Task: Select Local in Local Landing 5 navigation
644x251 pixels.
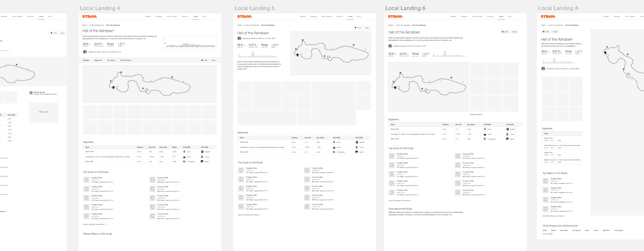Action: (350, 16)
